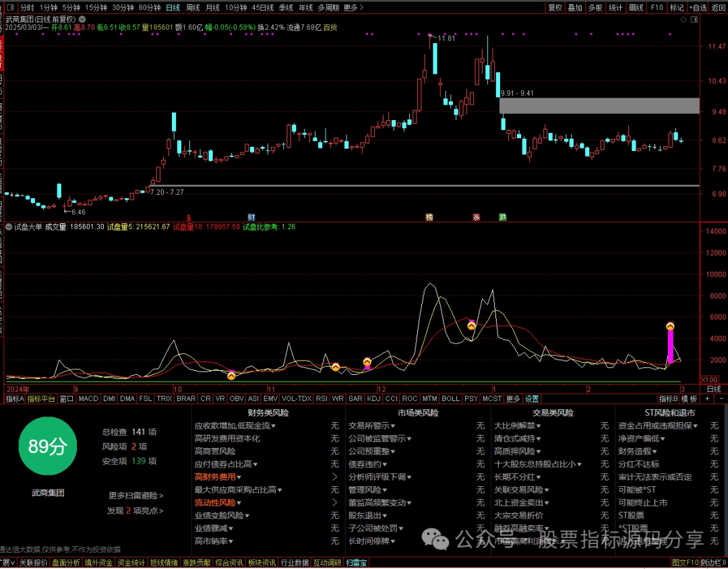
Task: Expand the 高财务费用 risk item arrow
Action: tap(334, 477)
